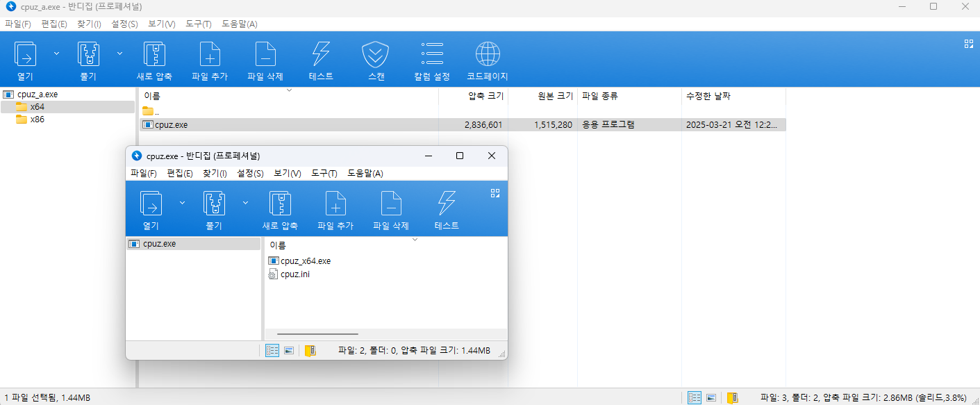Click toolbar layout grid icon in cpuz.exe window
The height and width of the screenshot is (405, 980).
[x=495, y=193]
